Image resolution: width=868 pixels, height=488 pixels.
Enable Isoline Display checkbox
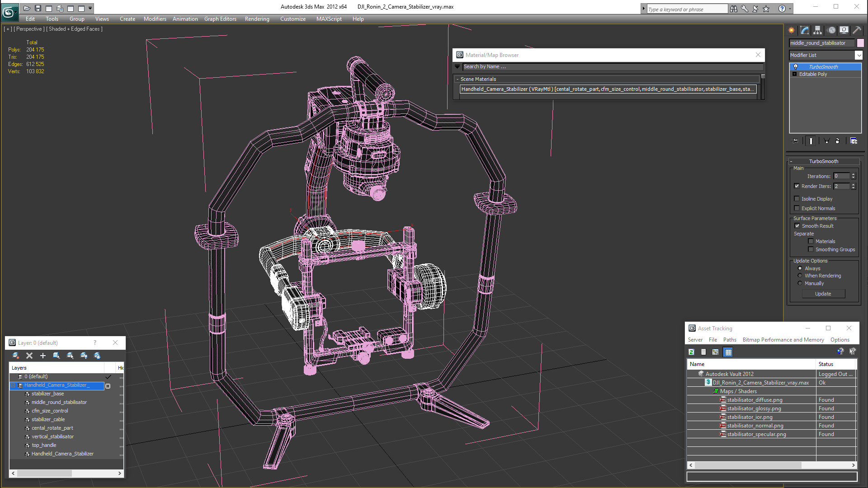pos(797,199)
